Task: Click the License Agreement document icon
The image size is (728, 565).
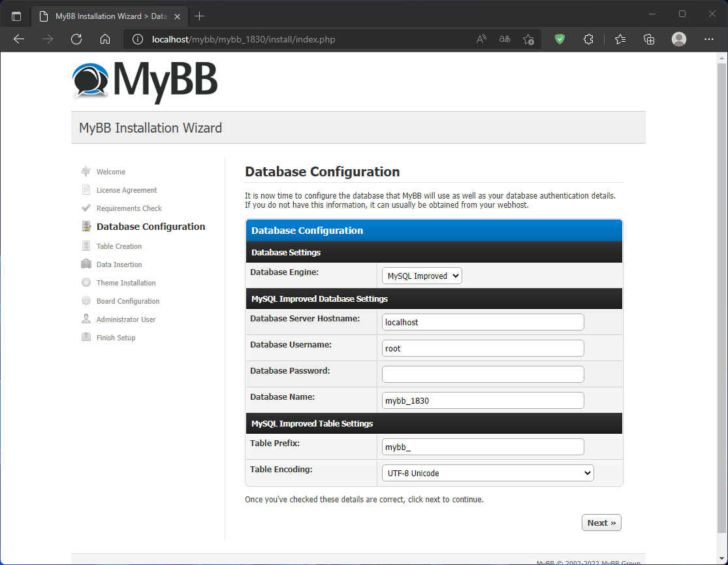Action: [x=86, y=189]
